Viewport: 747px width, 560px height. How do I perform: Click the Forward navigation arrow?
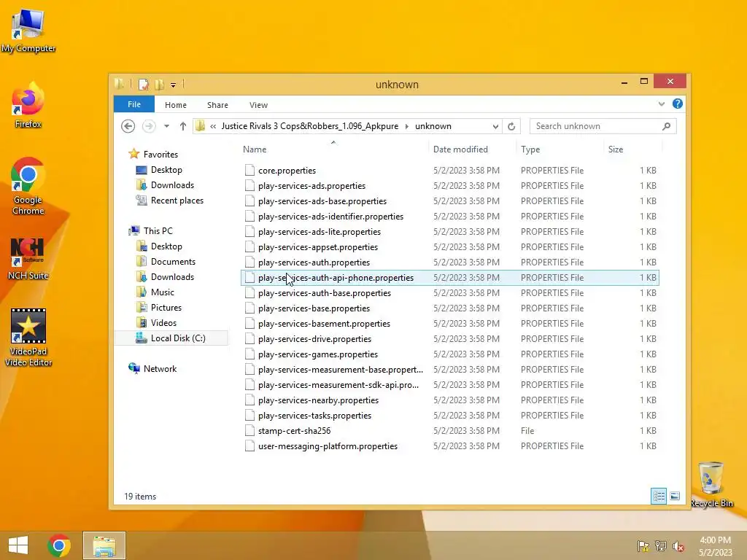(149, 126)
